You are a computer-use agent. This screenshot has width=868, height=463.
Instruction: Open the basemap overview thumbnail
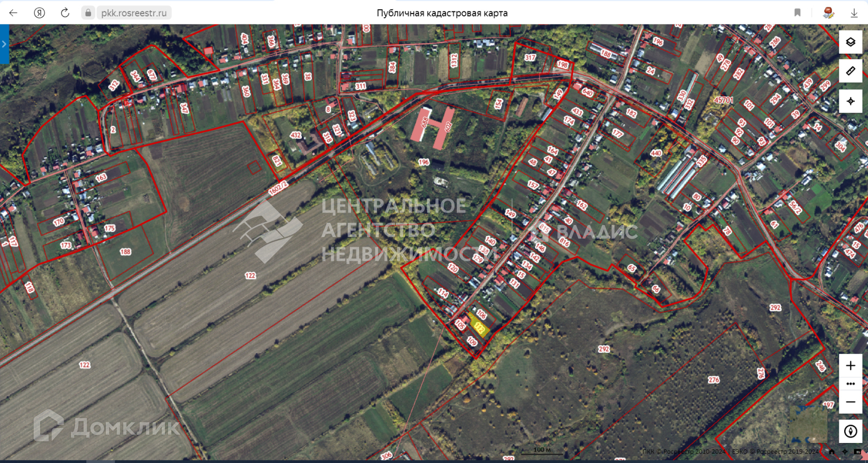(808, 423)
